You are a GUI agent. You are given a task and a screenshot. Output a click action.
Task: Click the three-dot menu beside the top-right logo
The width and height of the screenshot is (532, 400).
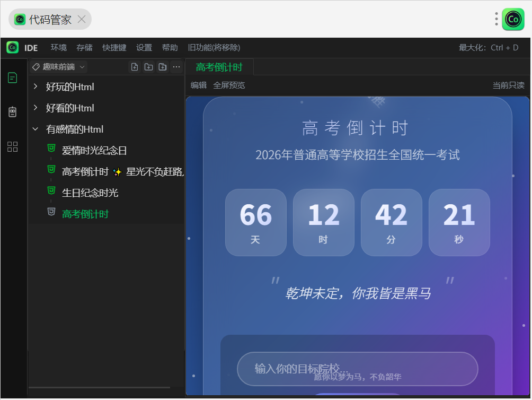click(496, 20)
